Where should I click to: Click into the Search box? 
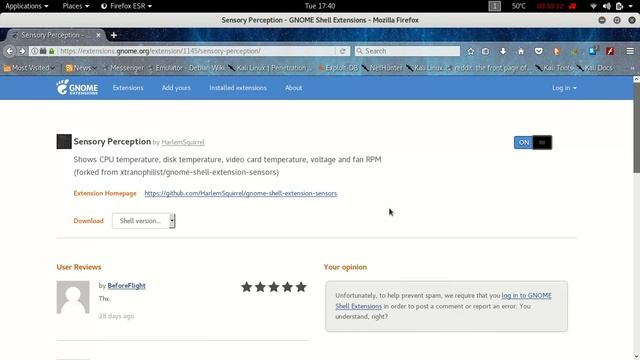407,51
